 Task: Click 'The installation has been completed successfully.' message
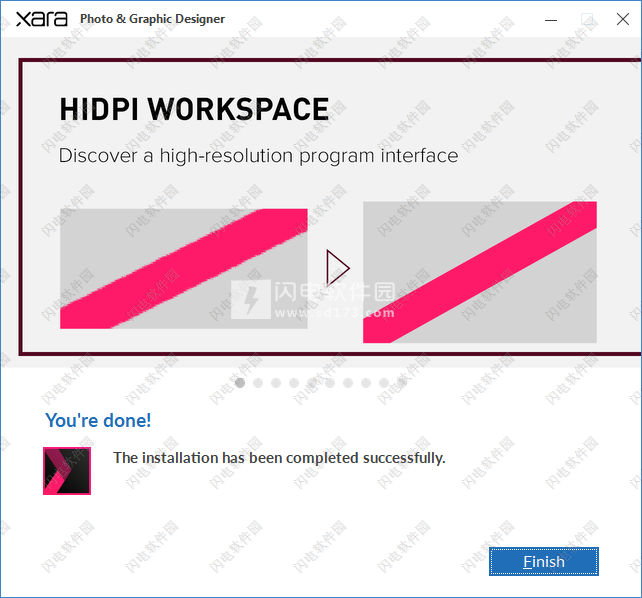279,458
